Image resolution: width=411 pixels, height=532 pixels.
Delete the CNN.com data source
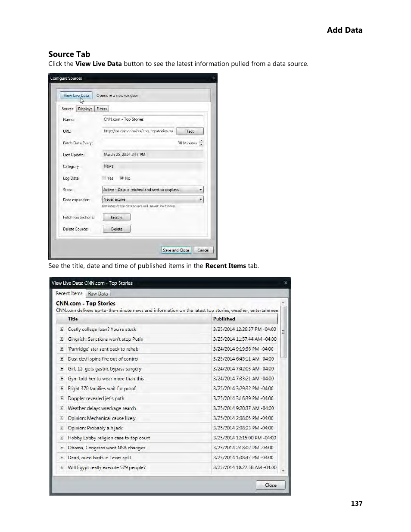[116, 229]
